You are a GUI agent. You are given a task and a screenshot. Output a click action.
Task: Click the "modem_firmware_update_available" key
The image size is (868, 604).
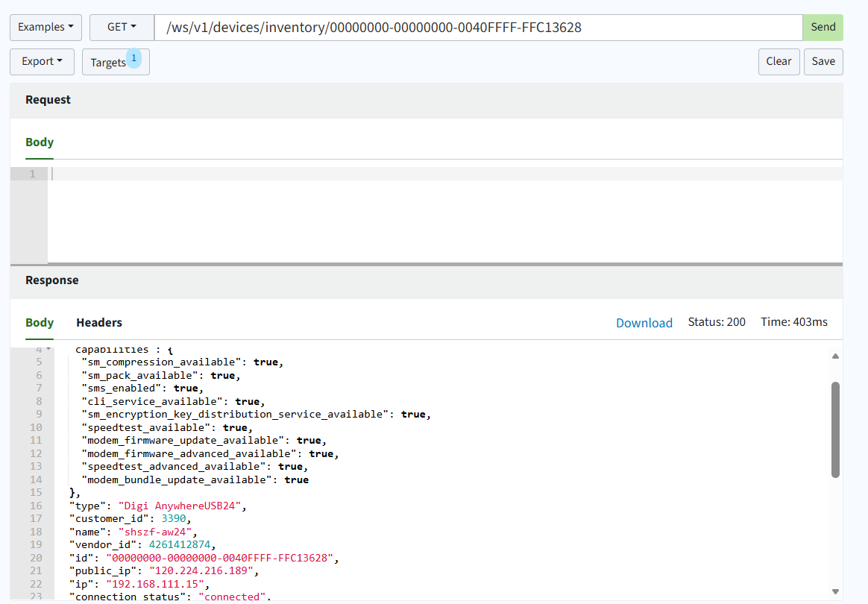(183, 440)
